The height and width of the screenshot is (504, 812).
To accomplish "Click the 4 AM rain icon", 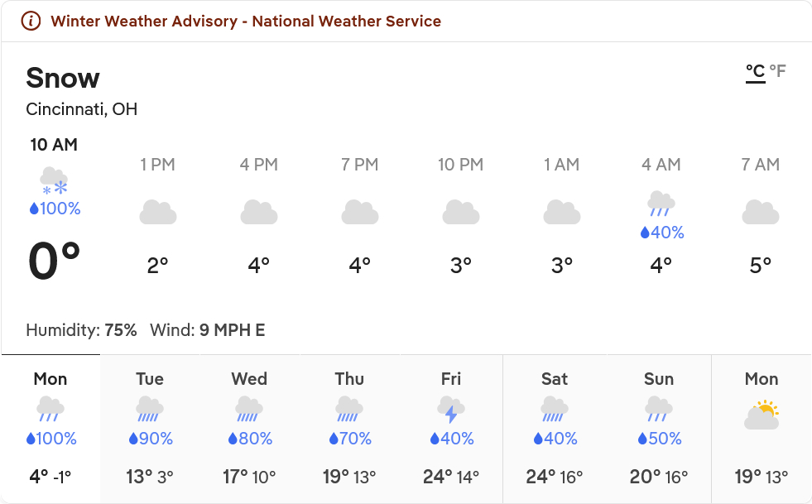I will tap(661, 203).
